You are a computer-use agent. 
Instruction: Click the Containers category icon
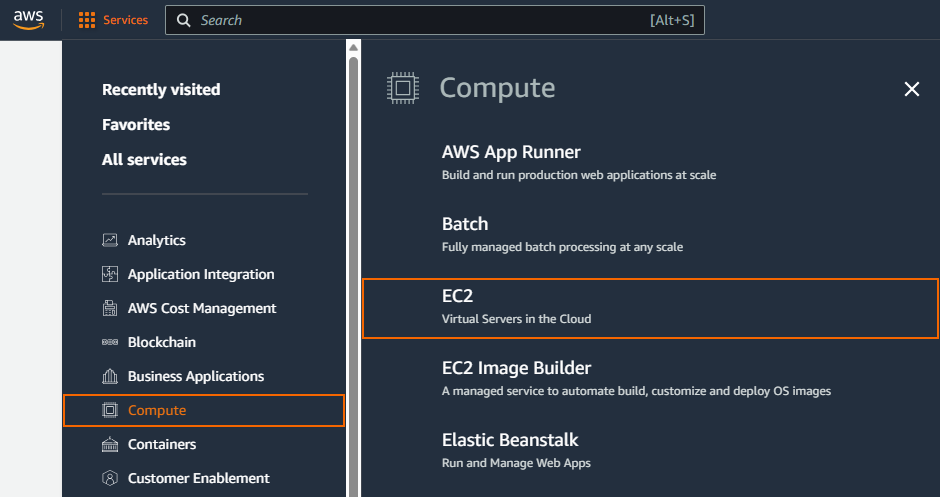(110, 444)
